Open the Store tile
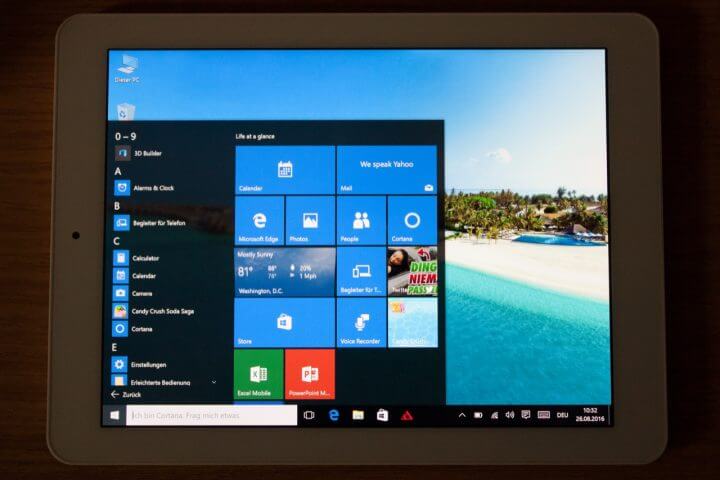This screenshot has height=480, width=720. [x=284, y=323]
